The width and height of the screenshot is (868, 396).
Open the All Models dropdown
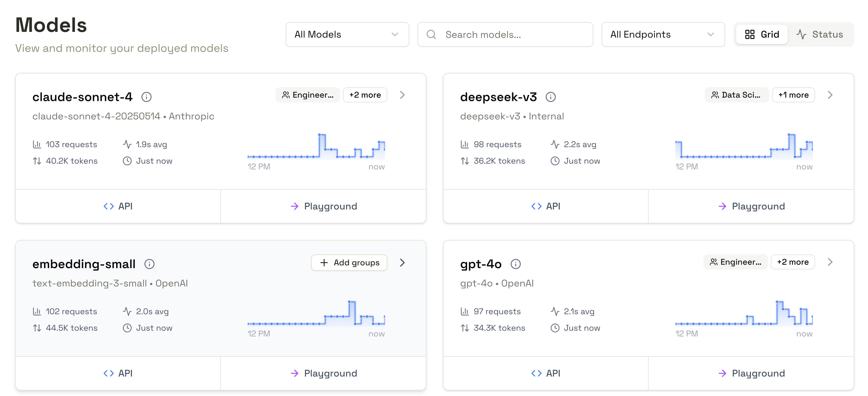(347, 34)
